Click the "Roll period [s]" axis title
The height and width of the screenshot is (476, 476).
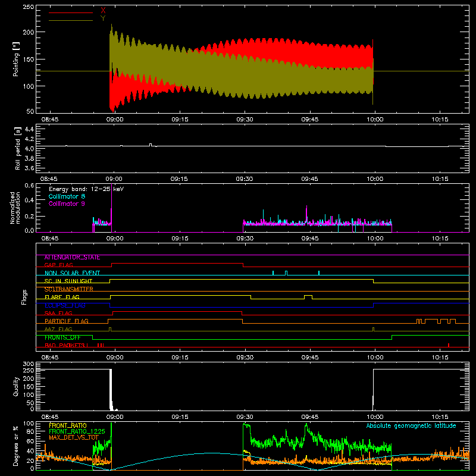tap(18, 149)
